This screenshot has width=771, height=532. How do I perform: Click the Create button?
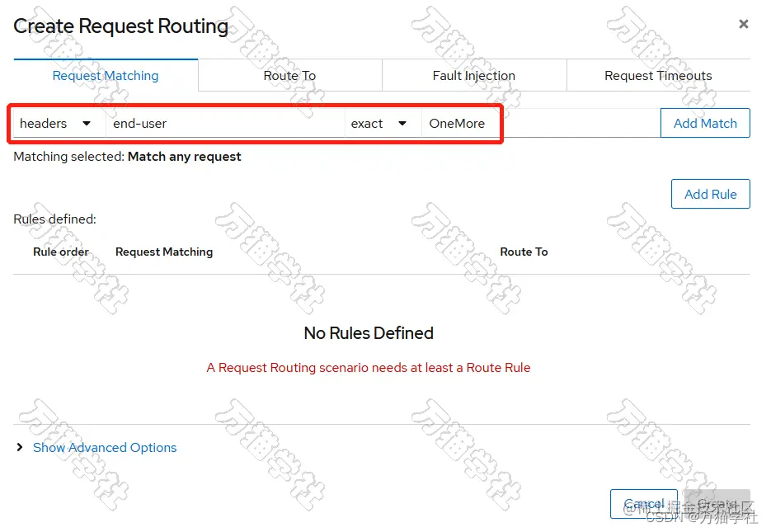pos(717,504)
